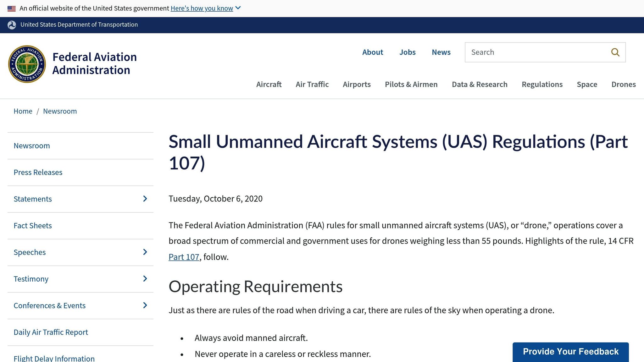Expand the Here's how you know chevron

(238, 8)
